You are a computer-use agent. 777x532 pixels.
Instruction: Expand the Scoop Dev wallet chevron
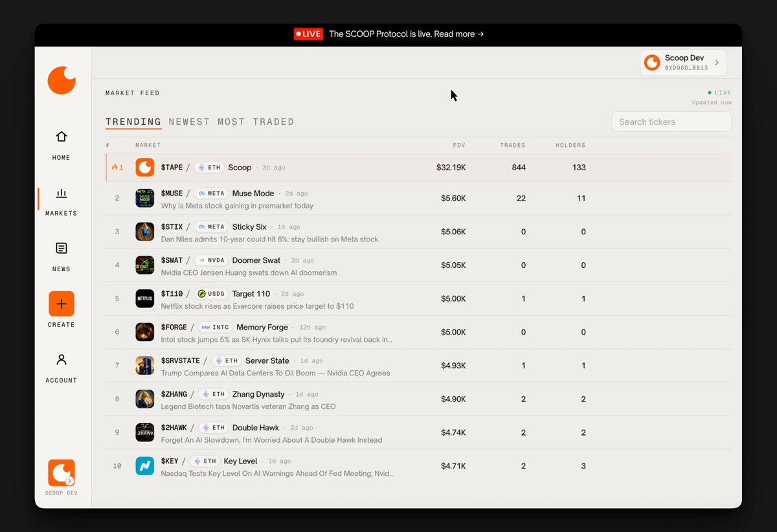click(717, 63)
